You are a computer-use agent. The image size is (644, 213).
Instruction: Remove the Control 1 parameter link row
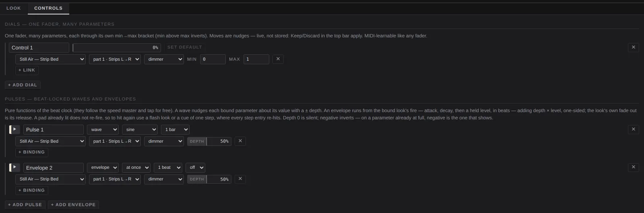click(x=278, y=59)
